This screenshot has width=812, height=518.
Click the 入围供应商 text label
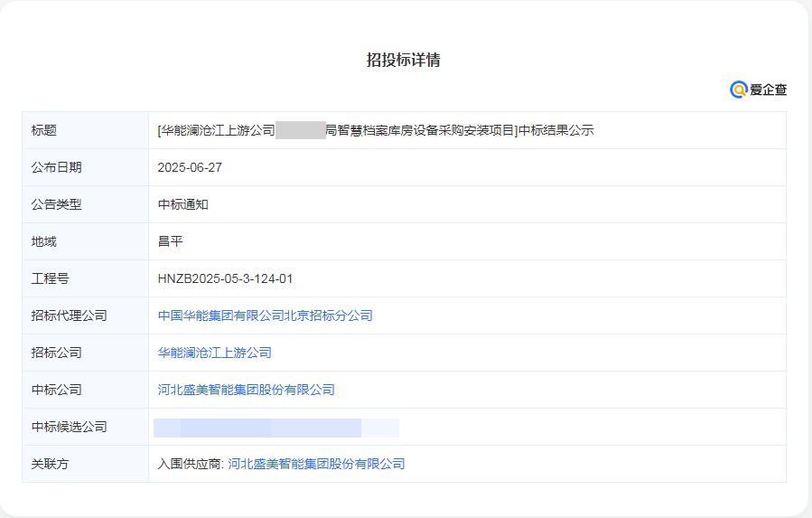(190, 464)
